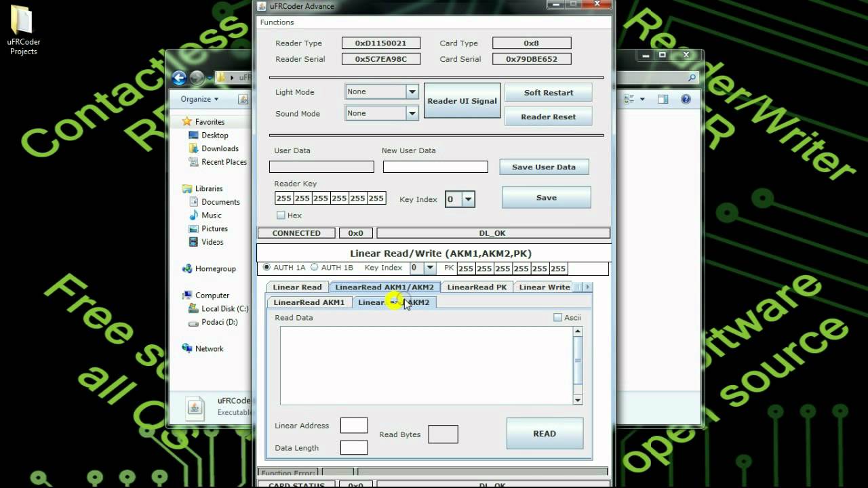
Task: Open the uFRCoder Projects desktop folder
Action: tap(23, 30)
